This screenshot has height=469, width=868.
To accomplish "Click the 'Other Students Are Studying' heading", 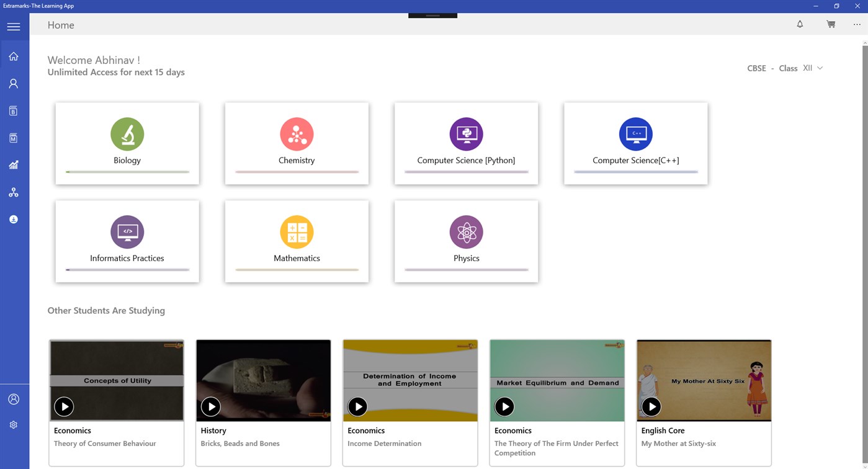I will [106, 311].
